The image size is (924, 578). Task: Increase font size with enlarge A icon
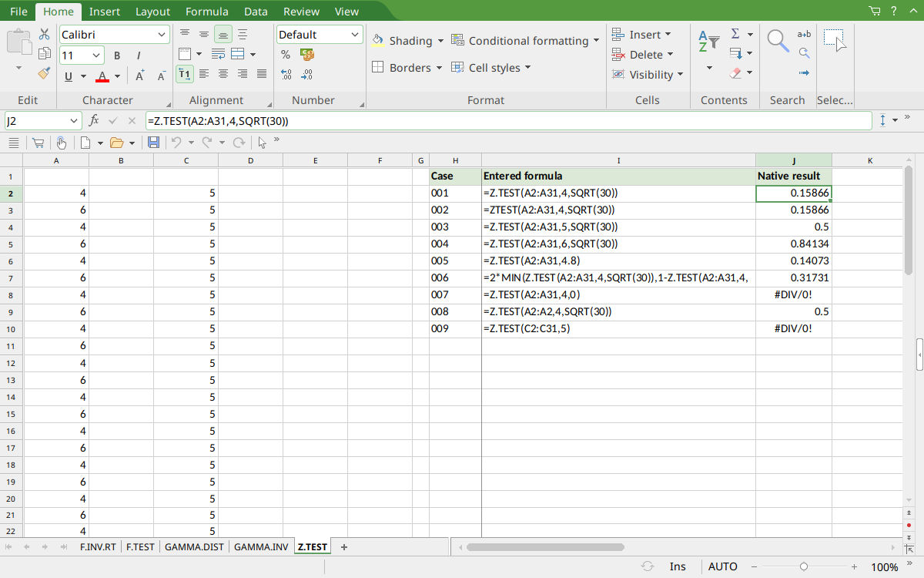point(140,76)
